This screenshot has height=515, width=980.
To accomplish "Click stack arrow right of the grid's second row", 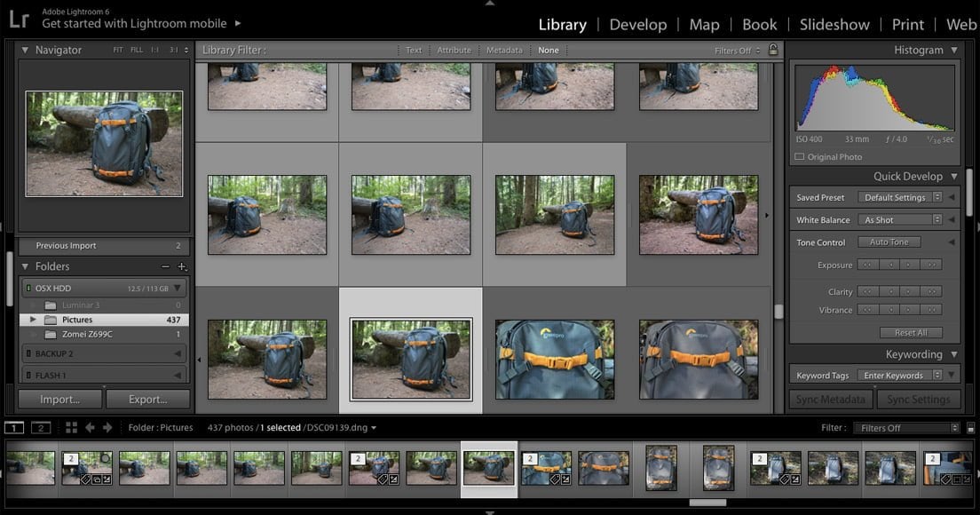I will click(767, 215).
